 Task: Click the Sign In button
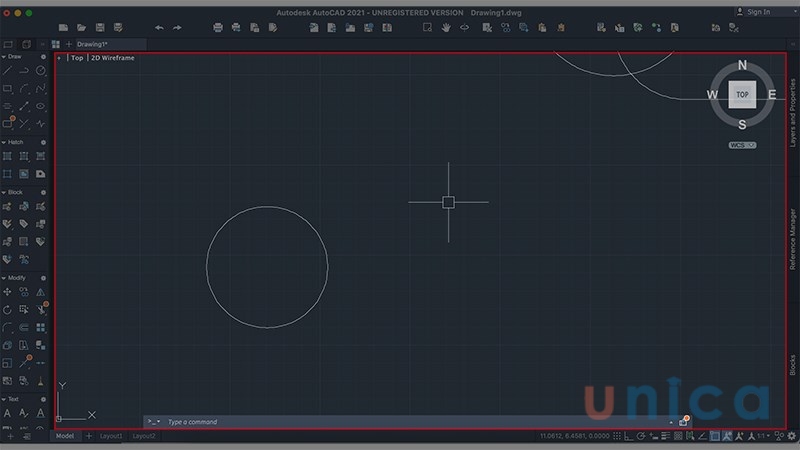click(754, 12)
